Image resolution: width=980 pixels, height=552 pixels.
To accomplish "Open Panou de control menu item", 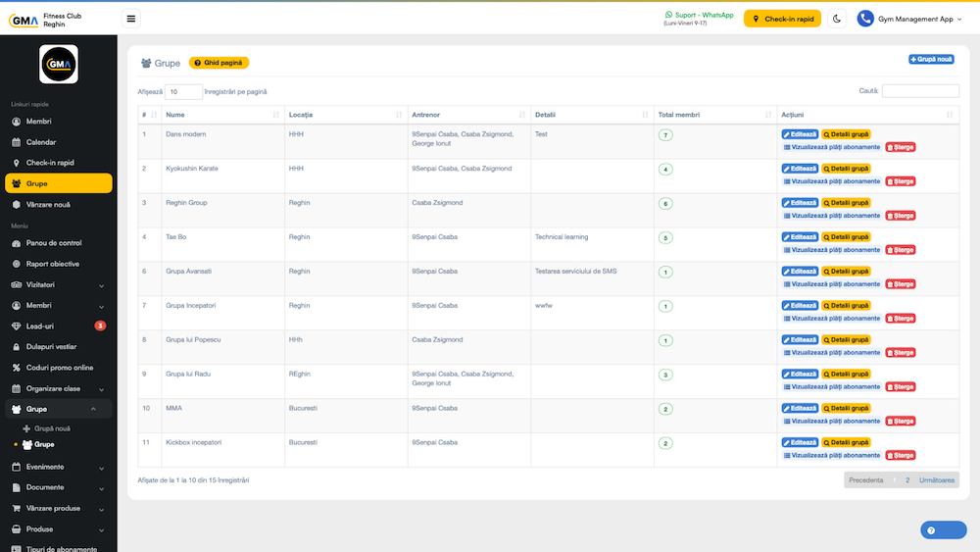I will [59, 242].
